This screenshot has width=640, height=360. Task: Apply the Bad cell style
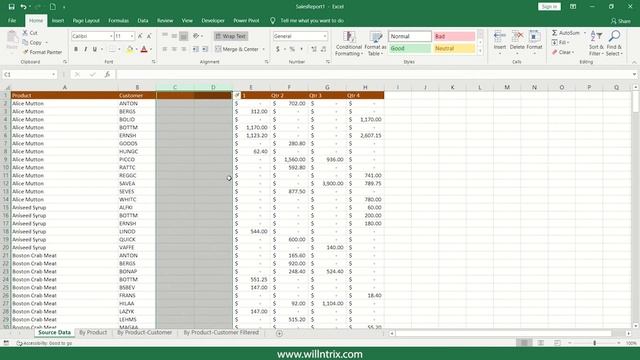[x=454, y=36]
